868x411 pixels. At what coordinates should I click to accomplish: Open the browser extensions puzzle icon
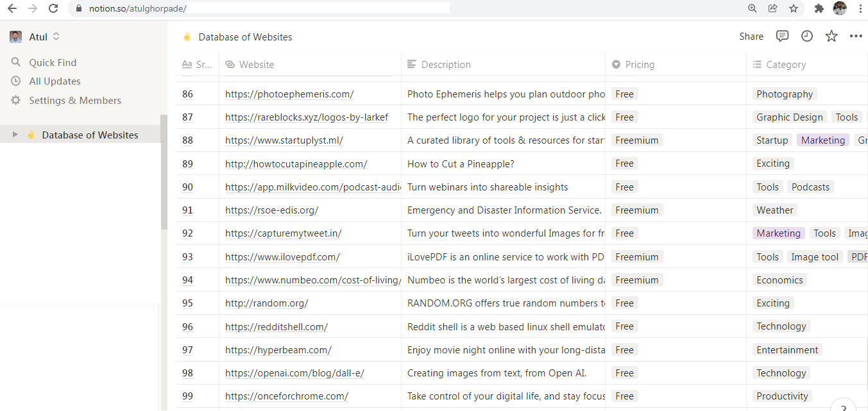pyautogui.click(x=819, y=8)
